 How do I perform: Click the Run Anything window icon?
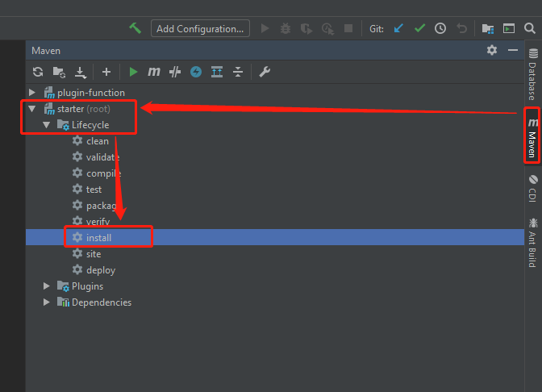[509, 28]
